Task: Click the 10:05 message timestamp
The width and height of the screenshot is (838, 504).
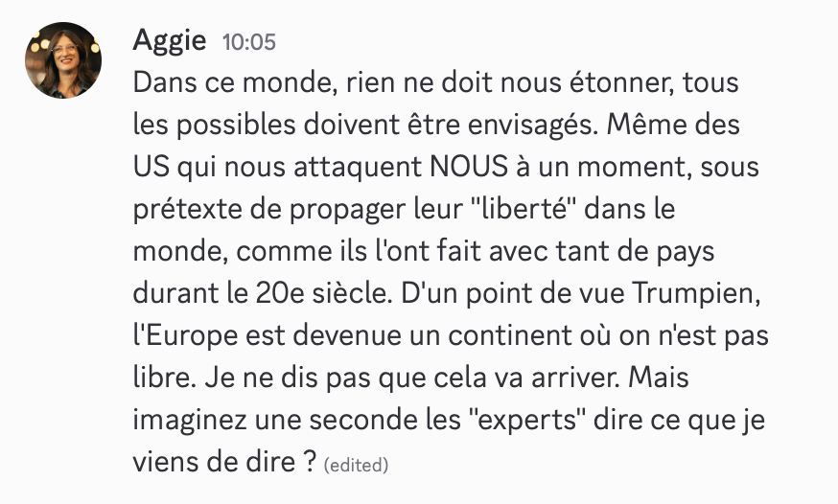Action: [x=249, y=42]
